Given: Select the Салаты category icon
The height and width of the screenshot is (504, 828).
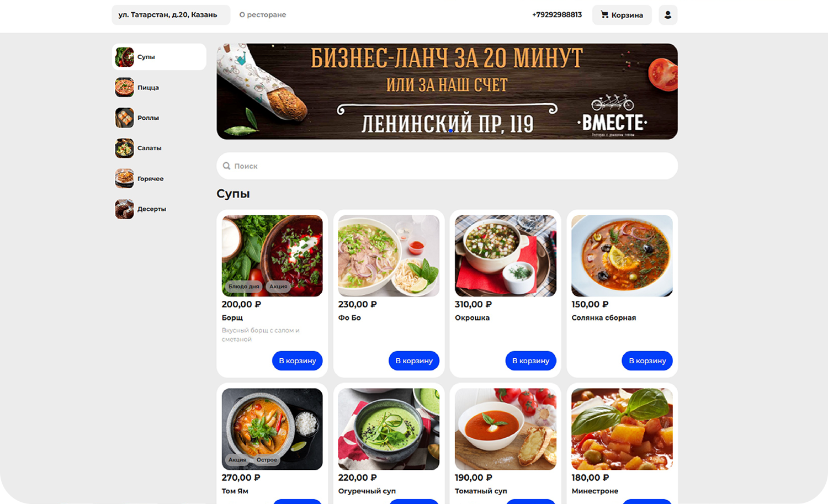Looking at the screenshot, I should [x=124, y=148].
